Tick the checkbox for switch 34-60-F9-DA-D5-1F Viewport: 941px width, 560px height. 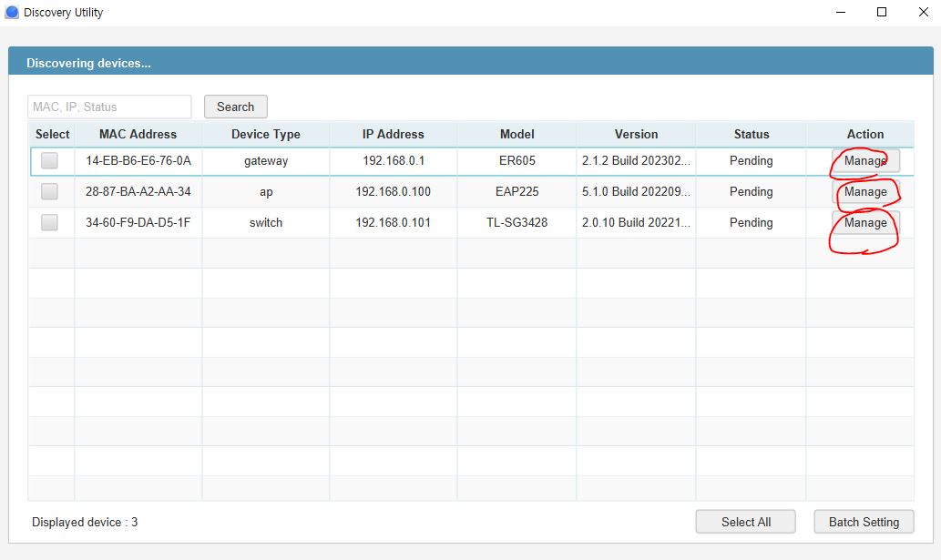pos(49,222)
